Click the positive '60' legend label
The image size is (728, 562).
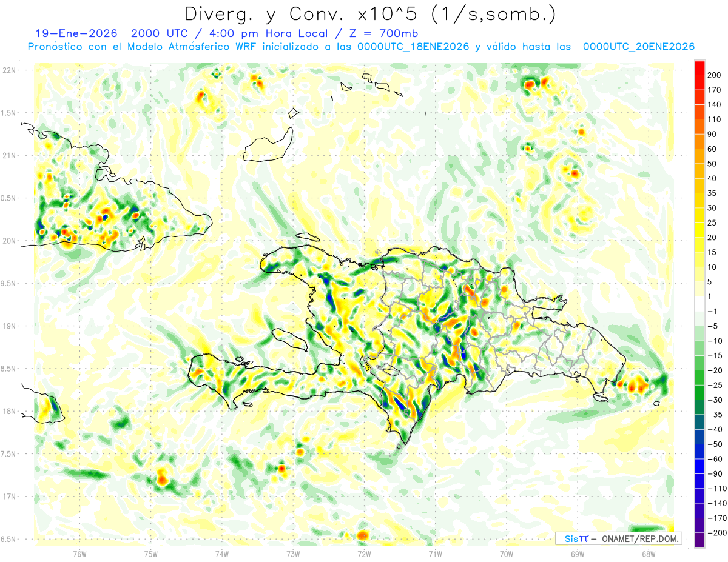coord(713,149)
